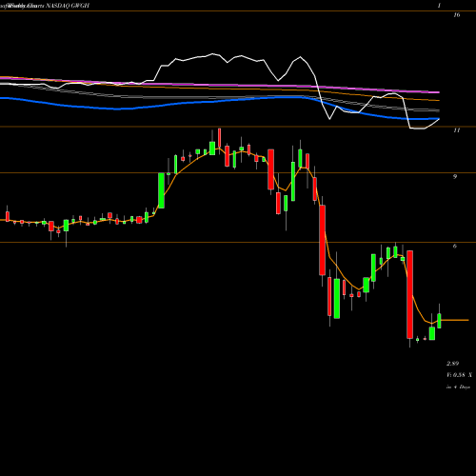
Task: Click the tallest red candlestick near the chart's right edge
Action: 409,294
